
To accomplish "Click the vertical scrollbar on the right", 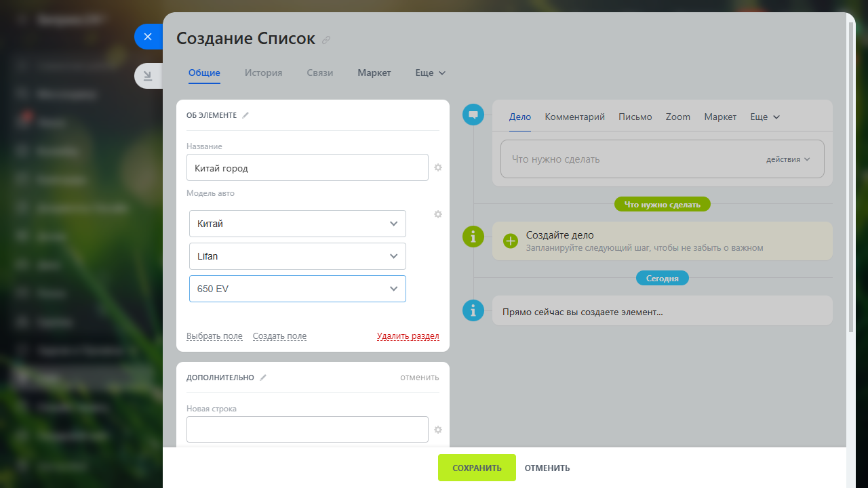I will pyautogui.click(x=851, y=176).
